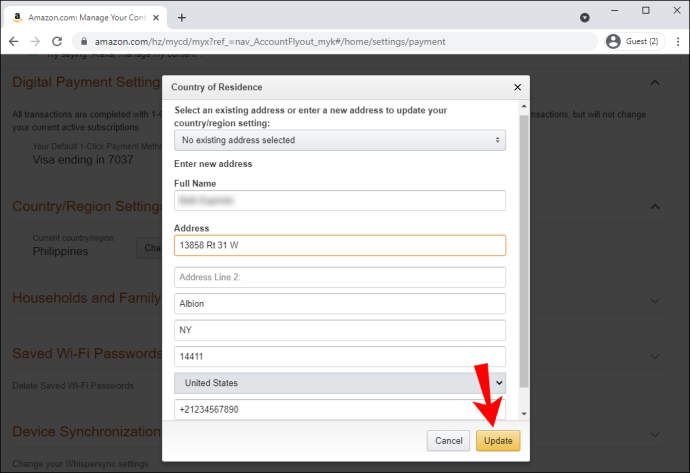The width and height of the screenshot is (690, 473).
Task: Open the United States country dropdown
Action: 340,383
